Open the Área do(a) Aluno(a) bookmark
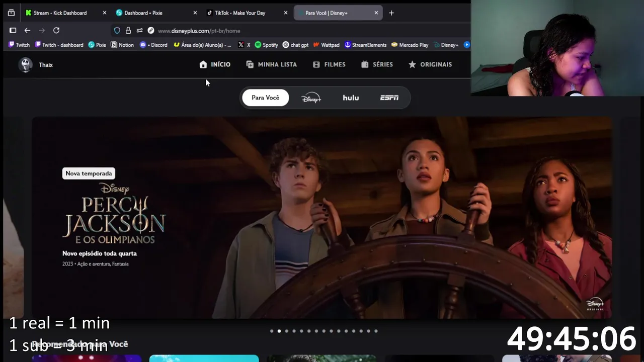Image resolution: width=644 pixels, height=362 pixels. pos(202,45)
